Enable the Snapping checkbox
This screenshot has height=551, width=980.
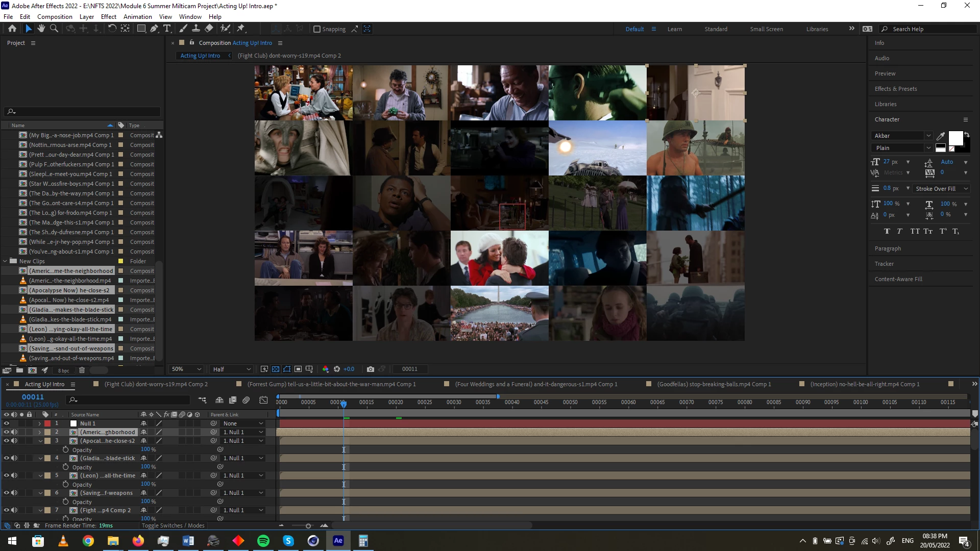pos(317,29)
